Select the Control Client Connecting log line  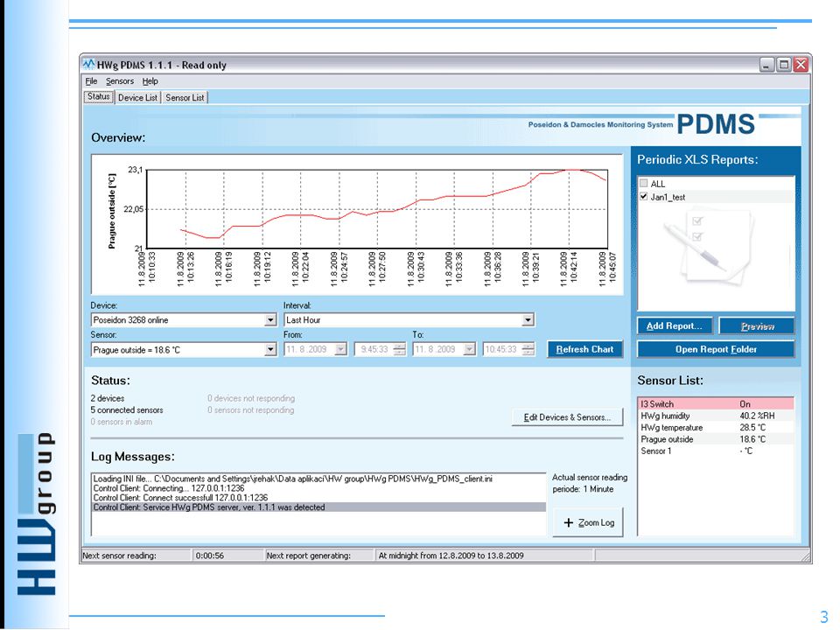(x=318, y=488)
